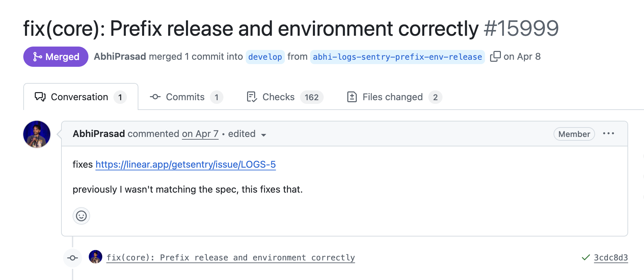Open the LOGS-5 Linear issue link
Image resolution: width=644 pixels, height=280 pixels.
click(185, 164)
